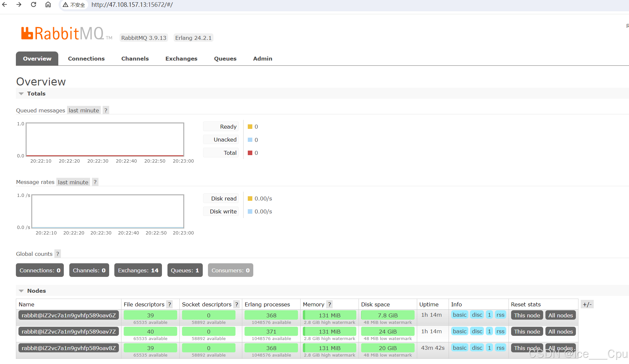The image size is (629, 364).
Task: Reset stats for This node, first row
Action: coord(527,315)
